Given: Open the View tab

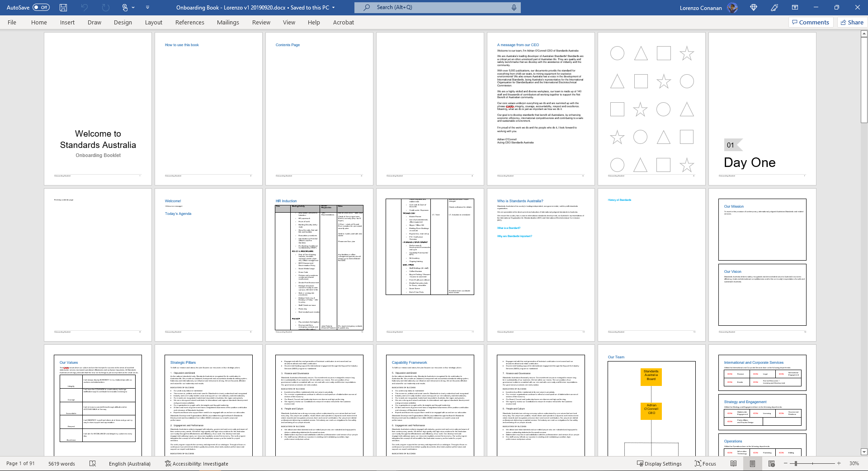Looking at the screenshot, I should tap(289, 22).
